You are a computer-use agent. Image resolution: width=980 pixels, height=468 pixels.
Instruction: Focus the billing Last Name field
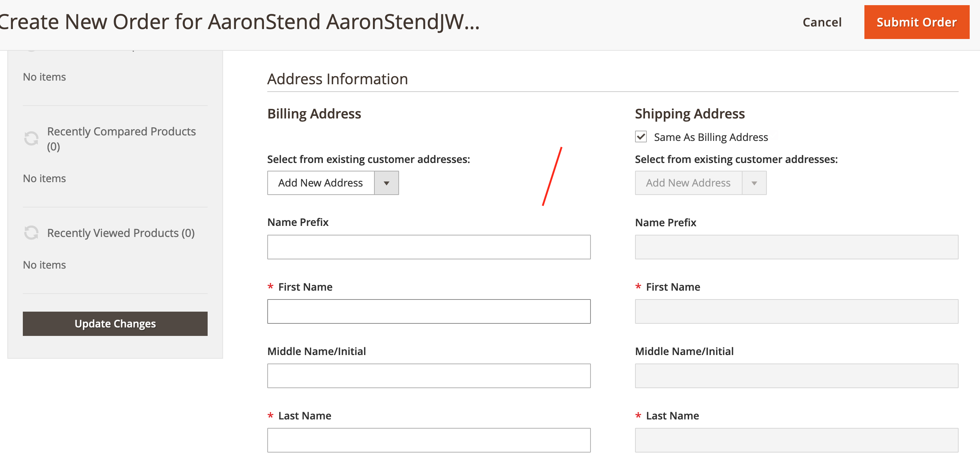[x=429, y=440]
